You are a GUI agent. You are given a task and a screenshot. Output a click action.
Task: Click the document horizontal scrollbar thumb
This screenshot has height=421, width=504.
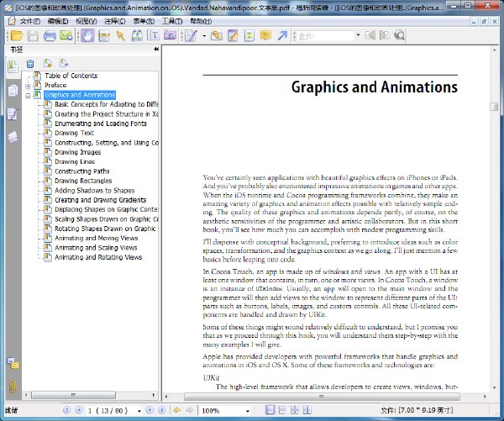pos(322,397)
